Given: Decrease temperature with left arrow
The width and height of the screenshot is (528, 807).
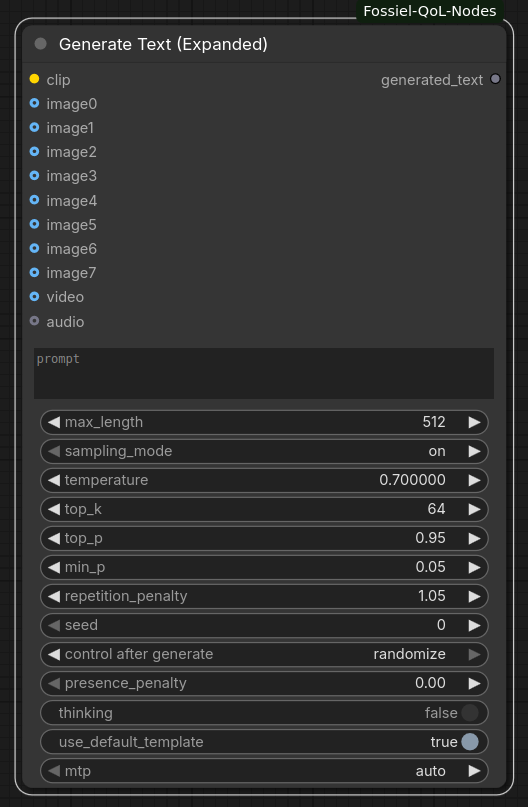Looking at the screenshot, I should point(54,480).
